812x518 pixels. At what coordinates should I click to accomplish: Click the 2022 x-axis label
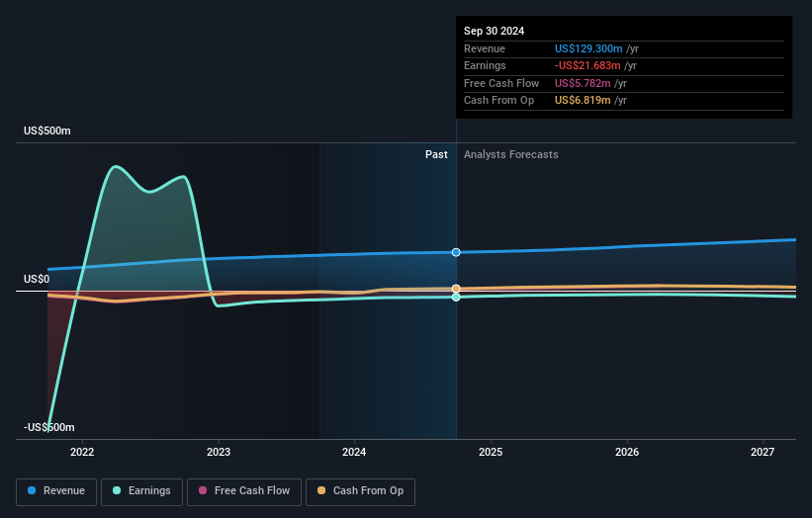click(82, 453)
